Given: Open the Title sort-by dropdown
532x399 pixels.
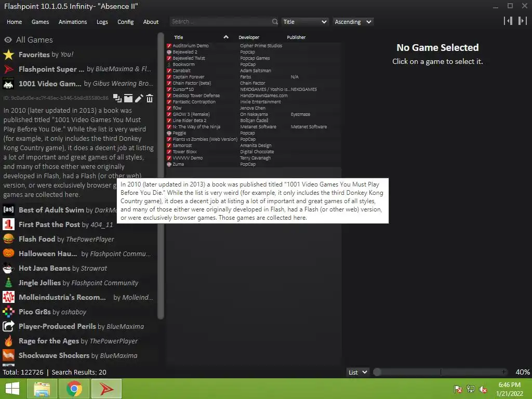Looking at the screenshot, I should pos(304,22).
